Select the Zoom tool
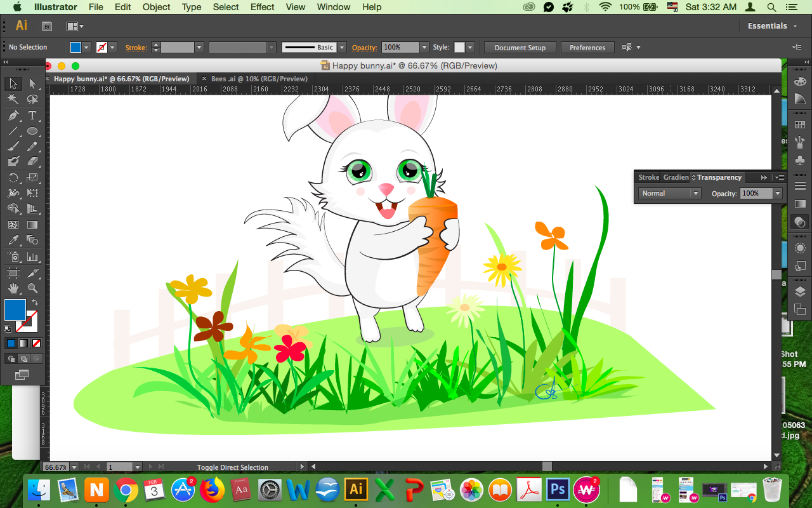 [32, 288]
